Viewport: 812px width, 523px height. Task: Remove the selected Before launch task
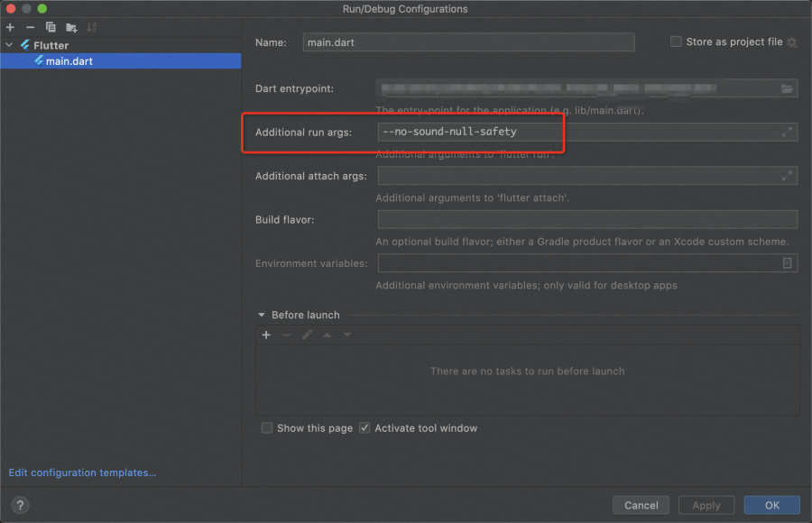click(286, 335)
